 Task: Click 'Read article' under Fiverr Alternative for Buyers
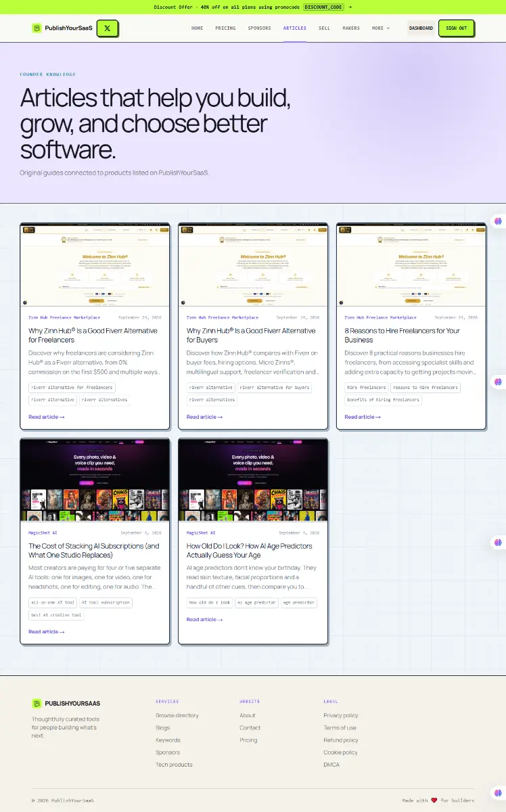pos(204,417)
